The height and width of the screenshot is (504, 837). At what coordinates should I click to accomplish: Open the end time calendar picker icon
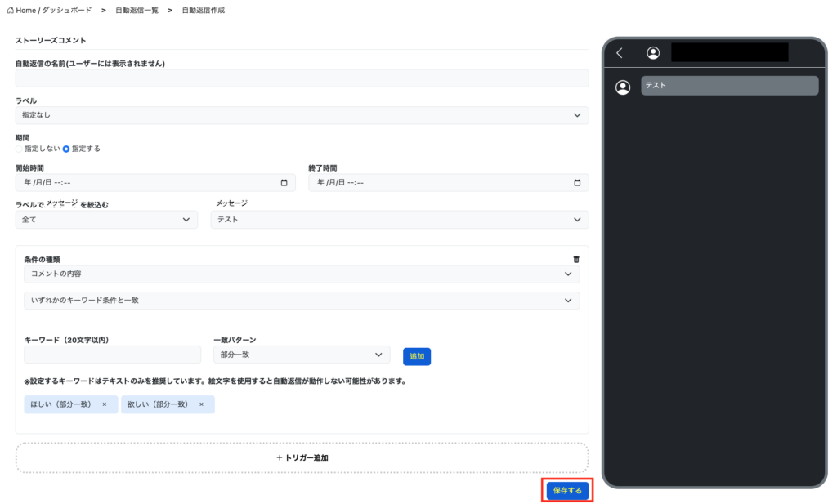pyautogui.click(x=577, y=183)
